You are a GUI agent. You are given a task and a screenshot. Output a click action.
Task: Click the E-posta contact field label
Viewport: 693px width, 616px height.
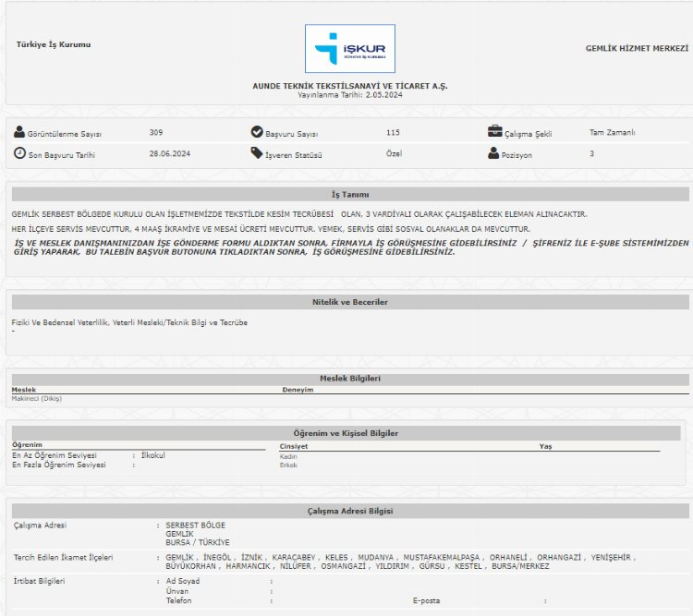pos(428,600)
